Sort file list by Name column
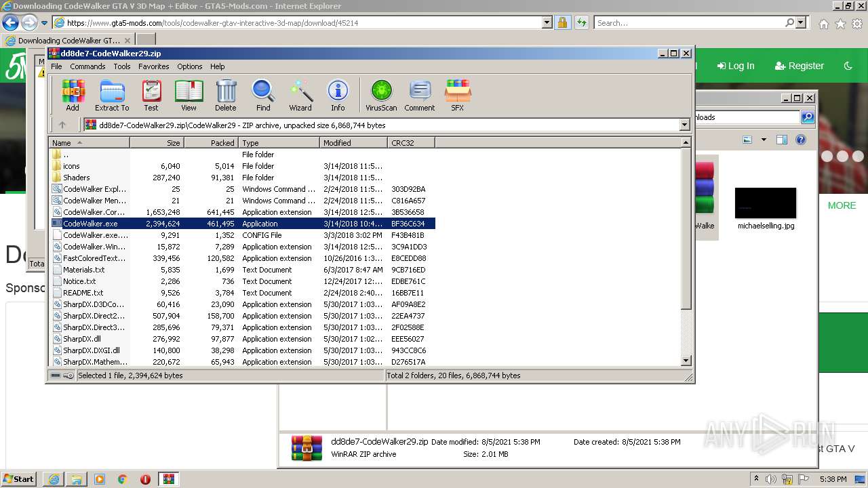This screenshot has height=488, width=868. tap(90, 143)
